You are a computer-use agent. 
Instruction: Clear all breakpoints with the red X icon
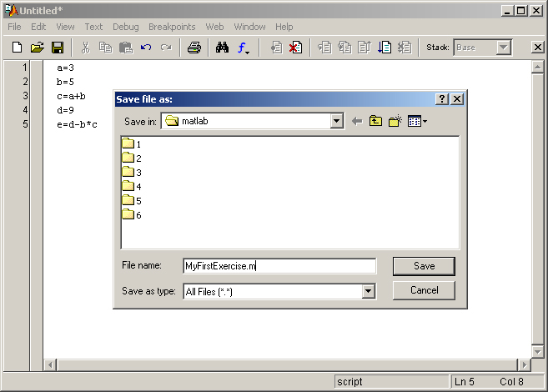click(295, 48)
